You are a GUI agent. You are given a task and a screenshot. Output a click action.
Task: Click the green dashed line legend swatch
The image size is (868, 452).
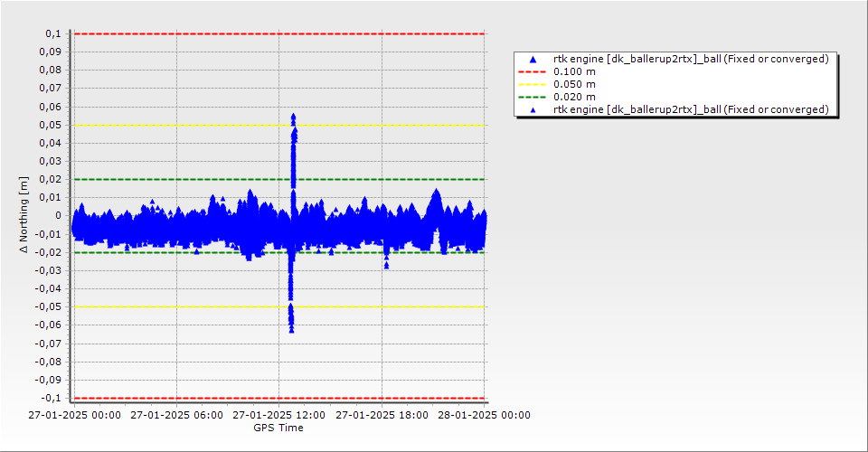[x=533, y=98]
